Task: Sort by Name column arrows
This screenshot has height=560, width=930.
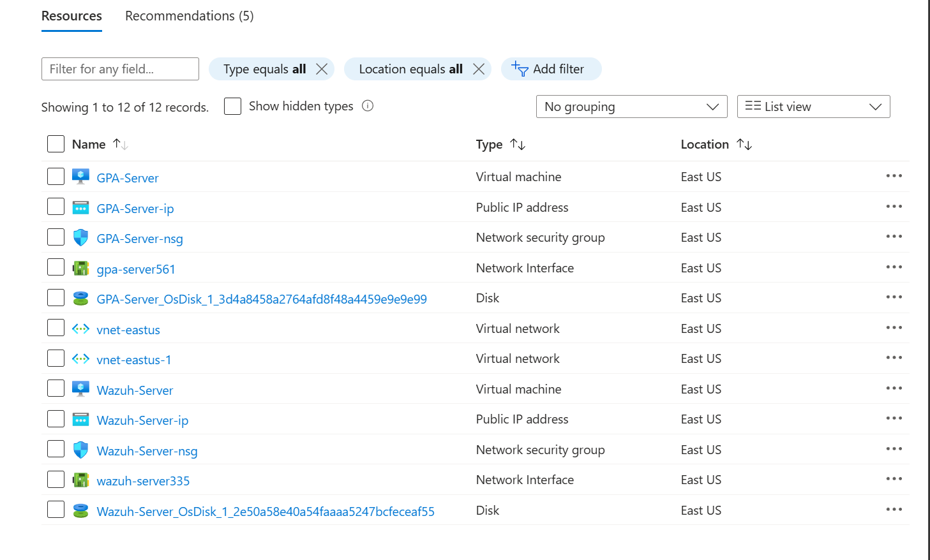Action: tap(121, 145)
